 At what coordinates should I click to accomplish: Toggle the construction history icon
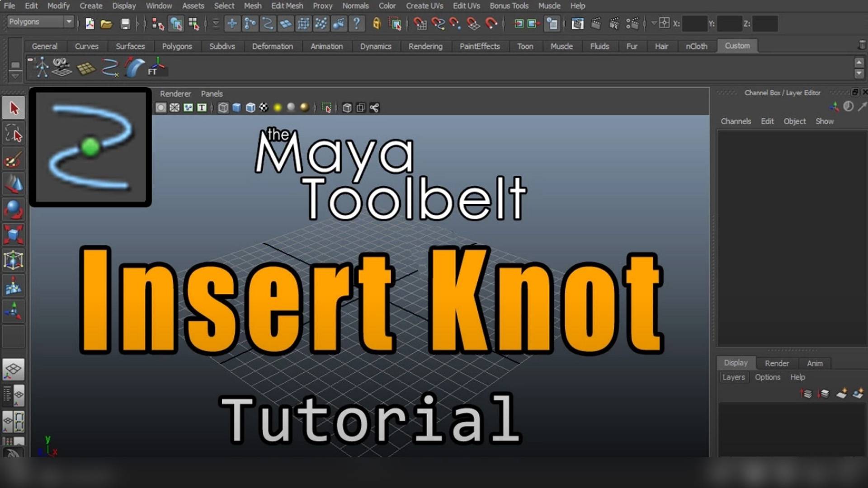tap(552, 23)
